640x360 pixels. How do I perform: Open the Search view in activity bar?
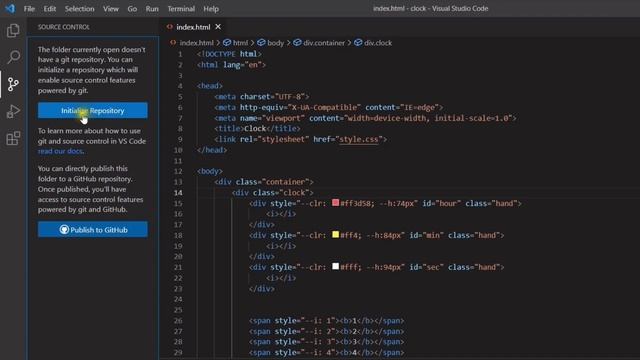13,57
